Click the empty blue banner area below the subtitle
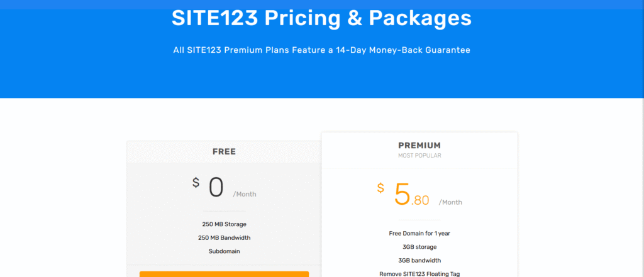 (321, 79)
